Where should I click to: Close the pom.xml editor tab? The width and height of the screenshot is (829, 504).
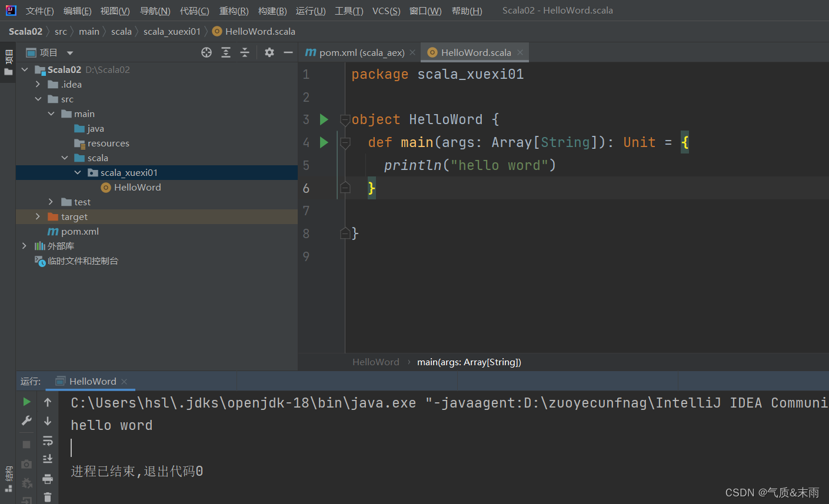point(412,52)
